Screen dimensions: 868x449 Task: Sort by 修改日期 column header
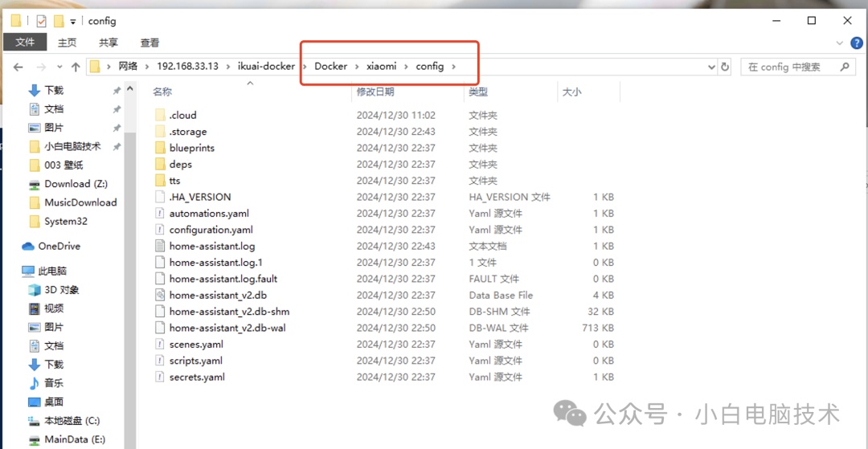tap(375, 92)
